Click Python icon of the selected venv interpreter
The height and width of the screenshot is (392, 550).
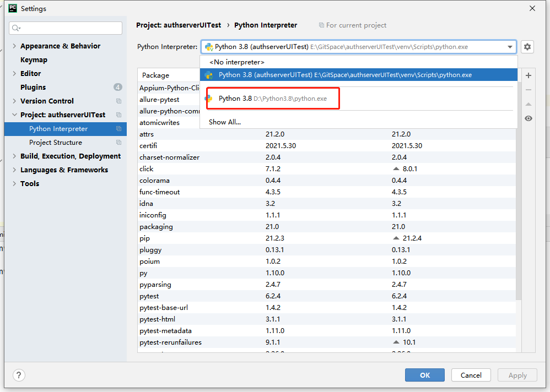[209, 75]
